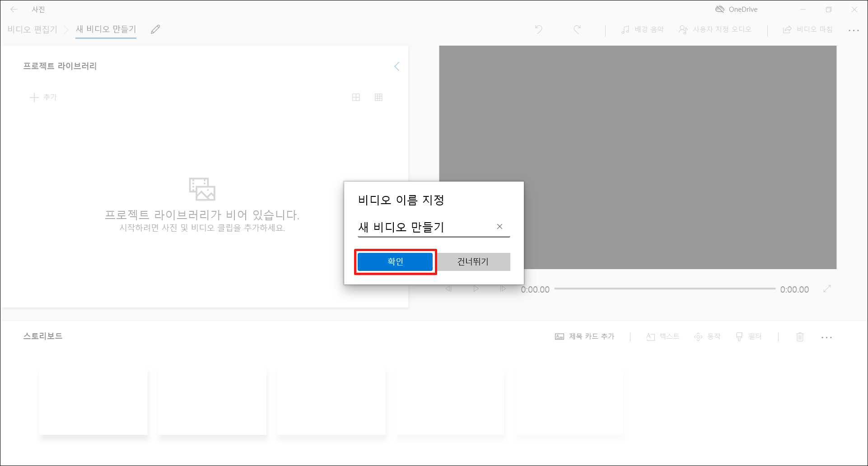The width and height of the screenshot is (868, 466).
Task: Click the redo arrow icon
Action: click(x=577, y=29)
